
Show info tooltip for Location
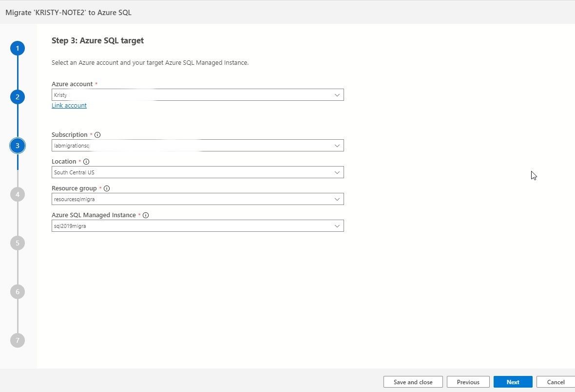click(x=86, y=162)
